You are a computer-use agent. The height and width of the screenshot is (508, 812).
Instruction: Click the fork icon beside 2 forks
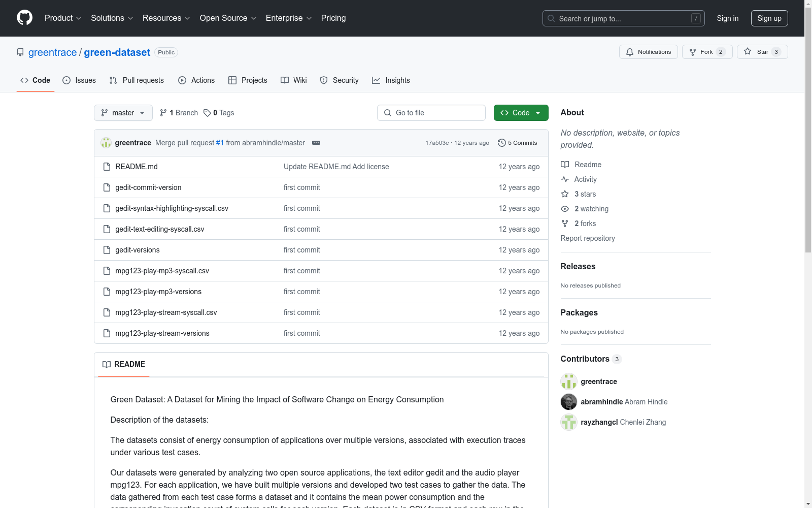click(565, 224)
